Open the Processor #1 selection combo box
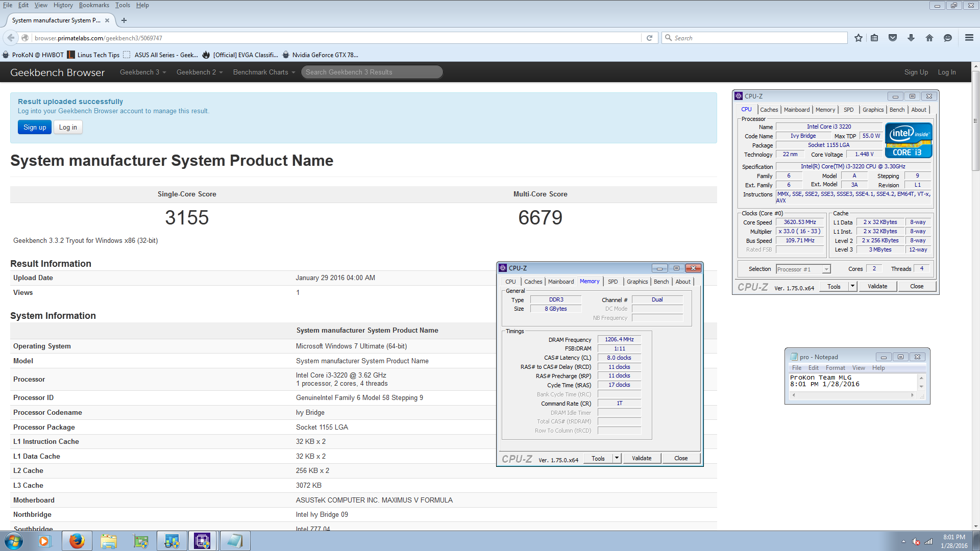The width and height of the screenshot is (980, 551). click(803, 269)
